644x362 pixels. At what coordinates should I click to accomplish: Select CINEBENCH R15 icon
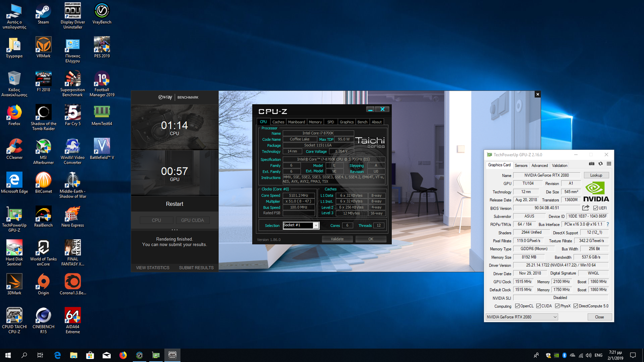[43, 321]
